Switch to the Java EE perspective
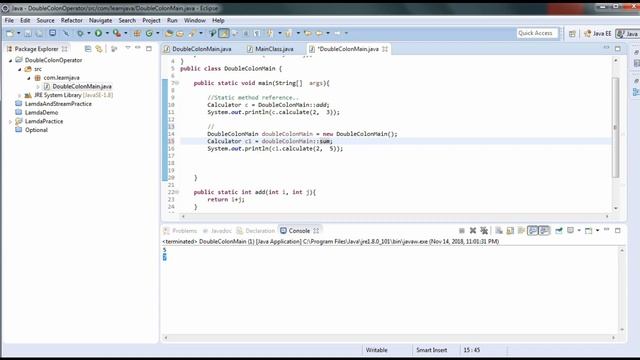The image size is (640, 360). [598, 33]
